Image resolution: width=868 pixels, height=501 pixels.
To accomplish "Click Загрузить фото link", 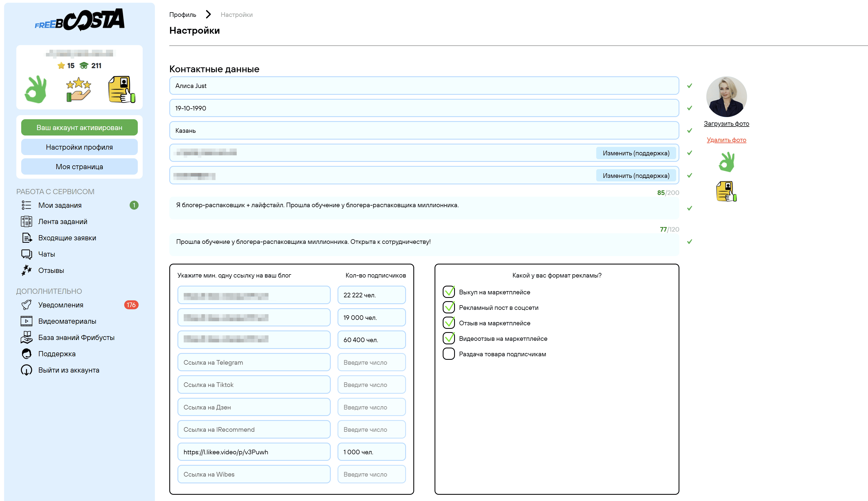I will tap(726, 124).
